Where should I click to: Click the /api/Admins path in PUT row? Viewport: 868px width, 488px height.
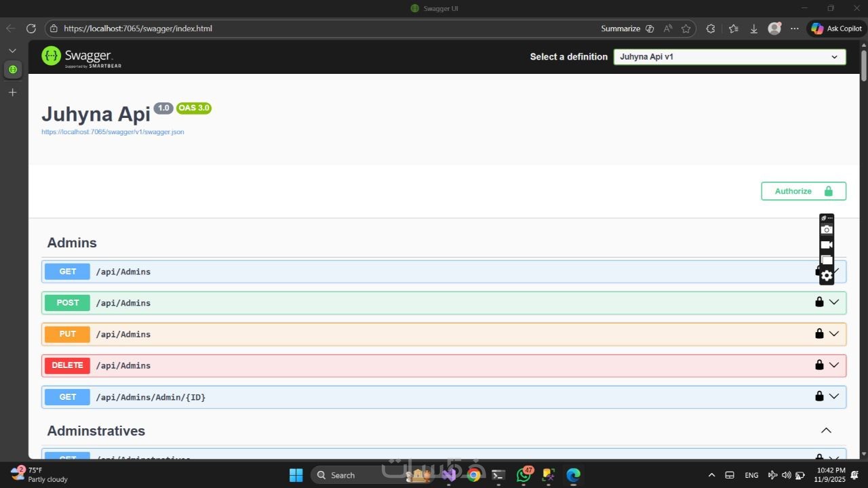coord(123,334)
